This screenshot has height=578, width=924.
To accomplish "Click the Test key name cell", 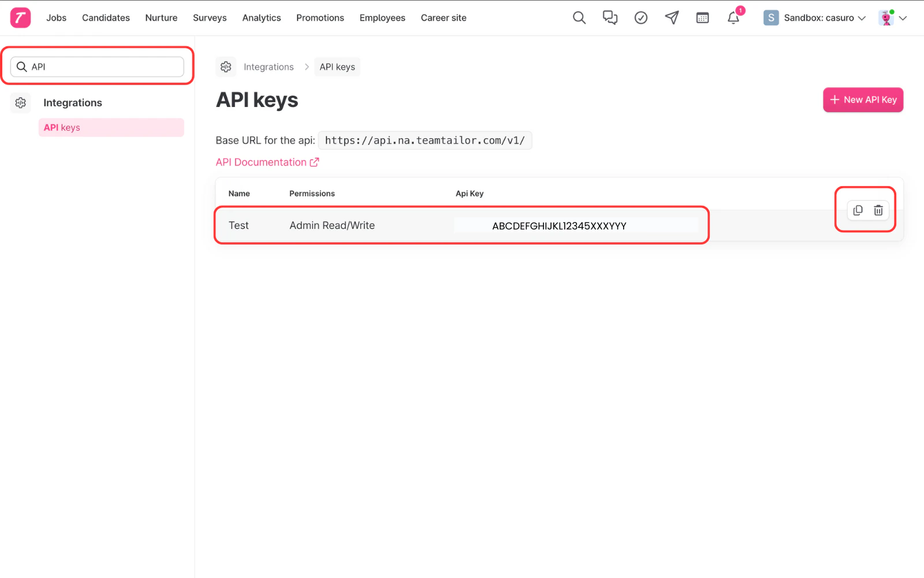I will point(239,225).
